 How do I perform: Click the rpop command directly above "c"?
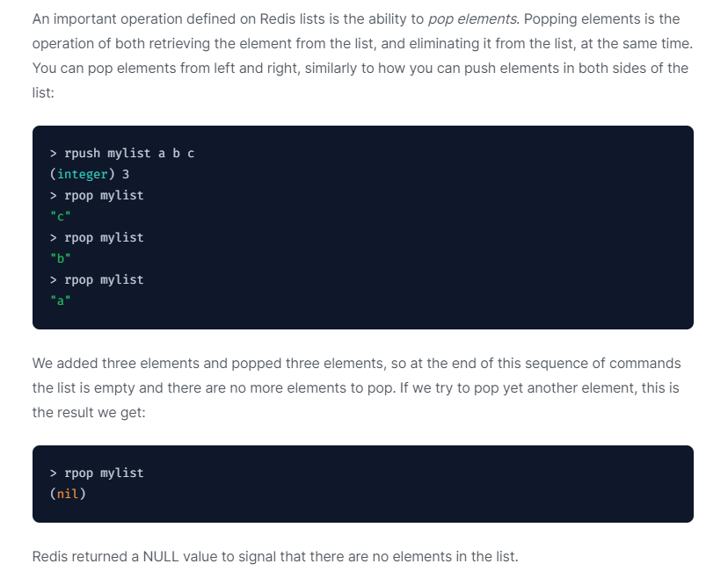coord(97,196)
